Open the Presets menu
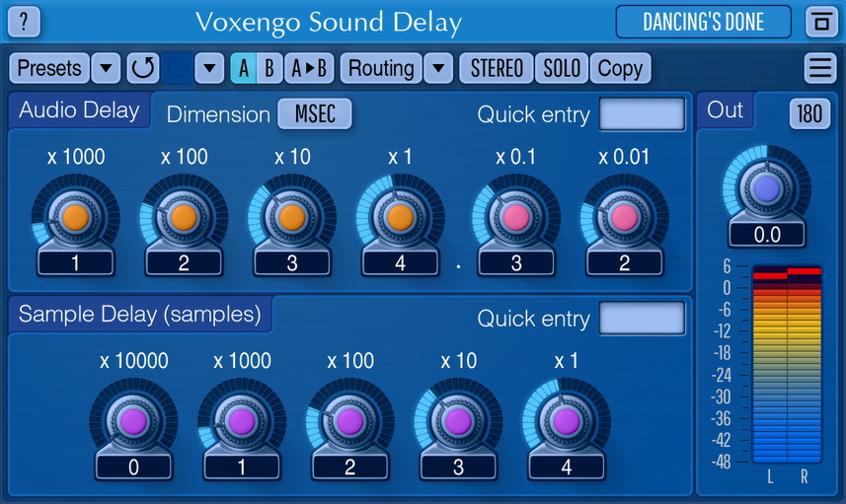This screenshot has width=846, height=504. tap(49, 68)
